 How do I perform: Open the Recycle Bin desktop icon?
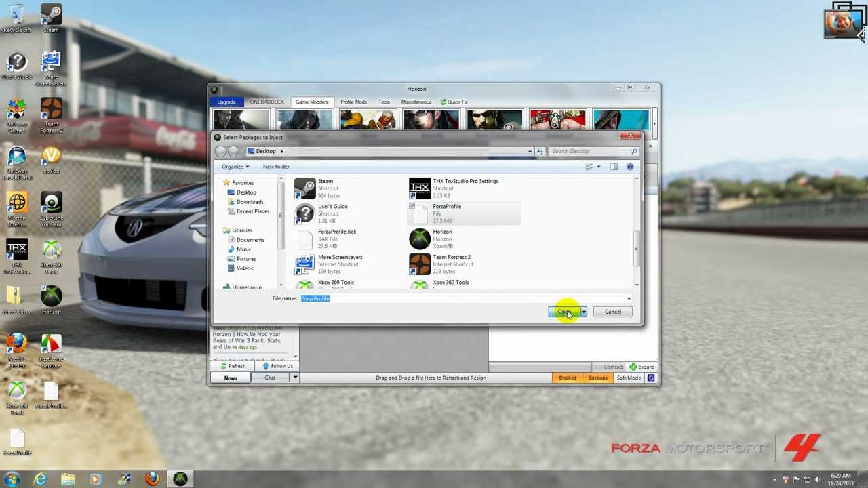coord(17,18)
